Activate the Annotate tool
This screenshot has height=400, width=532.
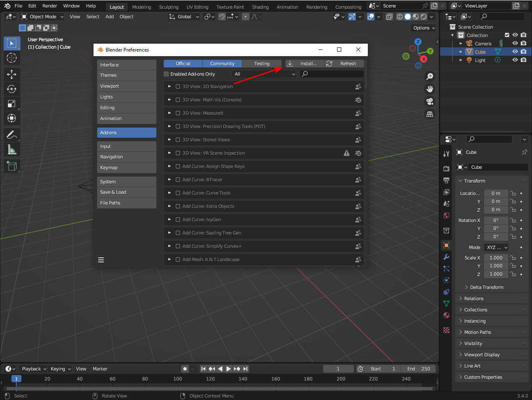click(12, 135)
